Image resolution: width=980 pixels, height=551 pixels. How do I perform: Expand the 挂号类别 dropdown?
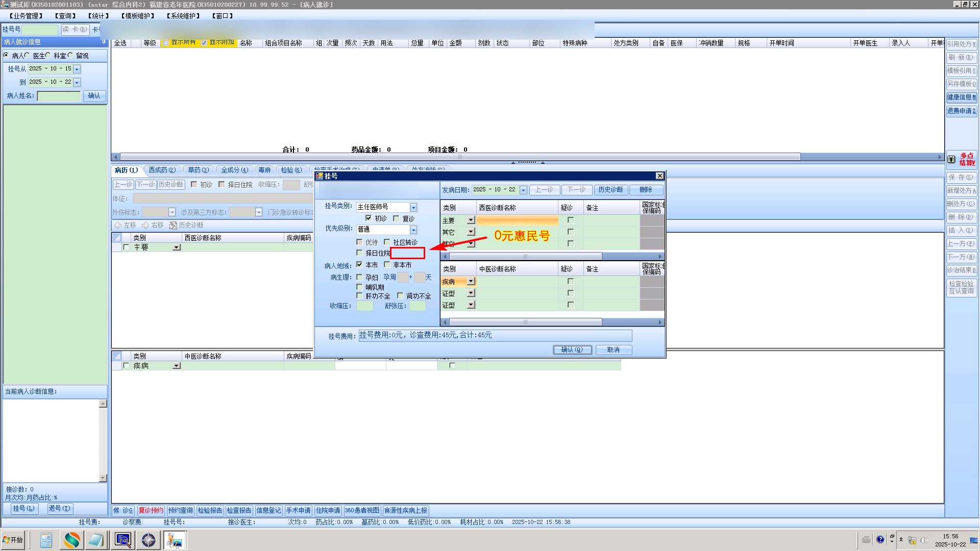413,207
